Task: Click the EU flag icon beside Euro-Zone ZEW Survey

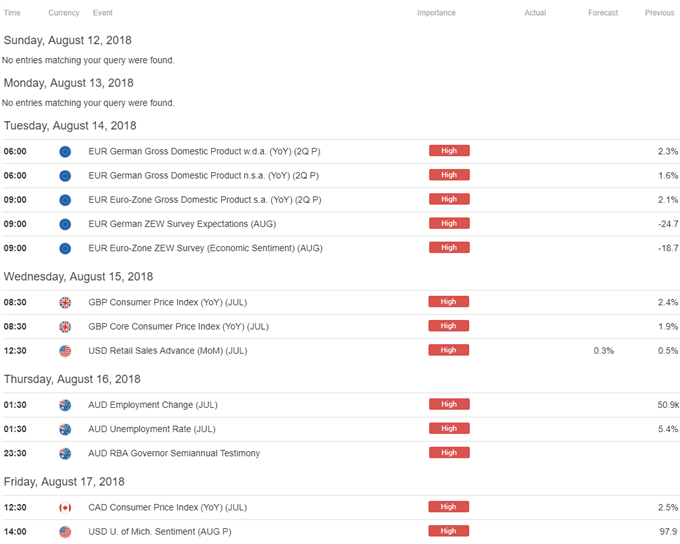Action: click(65, 249)
